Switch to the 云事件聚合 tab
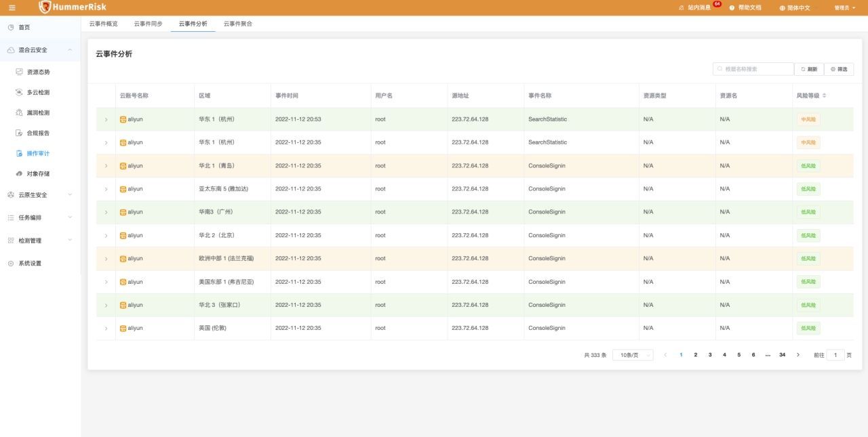 pyautogui.click(x=238, y=24)
